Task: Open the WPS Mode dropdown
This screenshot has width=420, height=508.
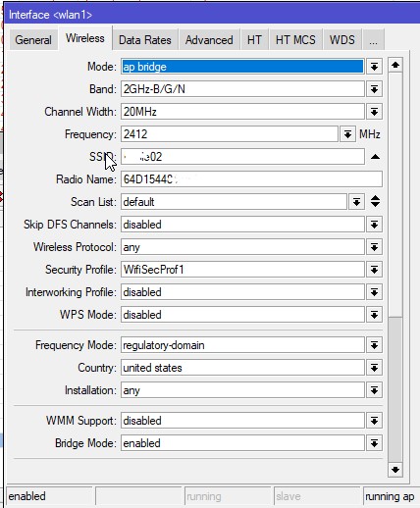Action: point(374,315)
